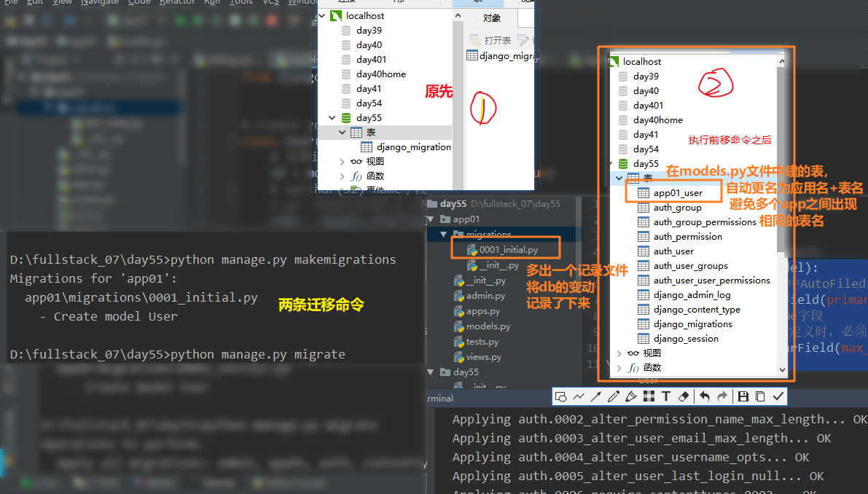Save the screenshot with floppy disk icon
This screenshot has height=494, width=868.
point(743,396)
